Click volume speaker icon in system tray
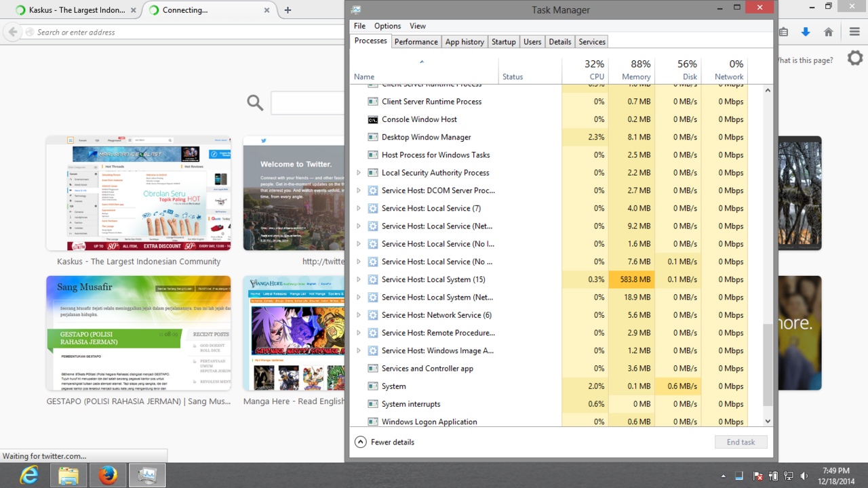 tap(804, 476)
